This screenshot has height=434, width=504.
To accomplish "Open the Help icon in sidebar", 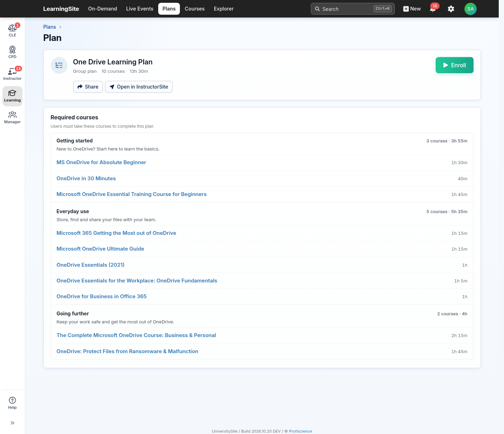I will [12, 403].
